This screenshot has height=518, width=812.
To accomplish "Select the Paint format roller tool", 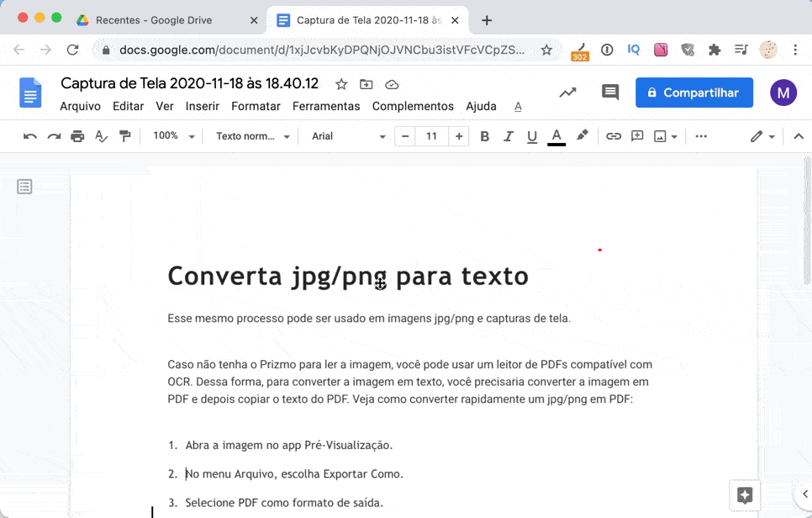I will [x=124, y=136].
